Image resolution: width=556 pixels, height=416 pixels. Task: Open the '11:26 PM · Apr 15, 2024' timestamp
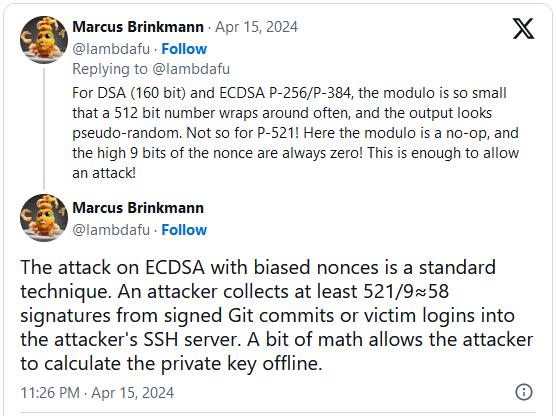97,393
